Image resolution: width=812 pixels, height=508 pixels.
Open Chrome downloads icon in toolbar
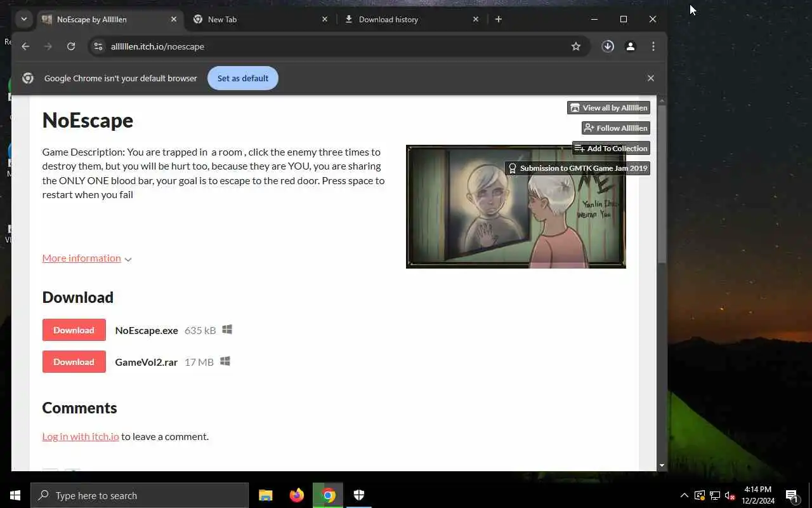pyautogui.click(x=608, y=46)
